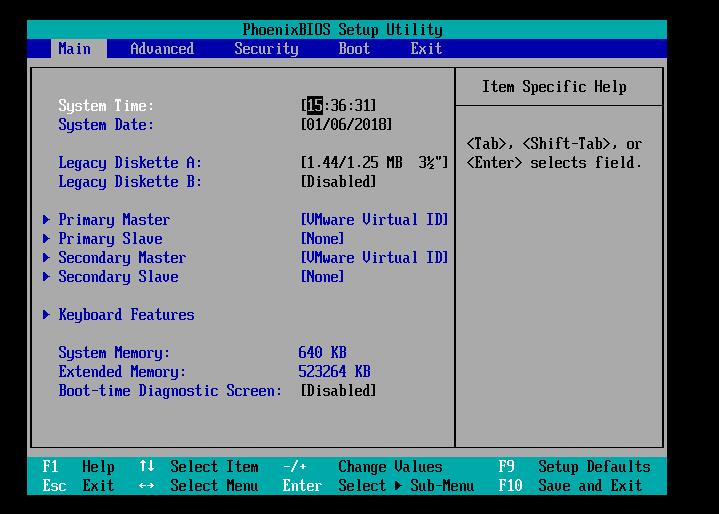The width and height of the screenshot is (719, 514).
Task: Open the Legacy Diskette A value
Action: 374,163
